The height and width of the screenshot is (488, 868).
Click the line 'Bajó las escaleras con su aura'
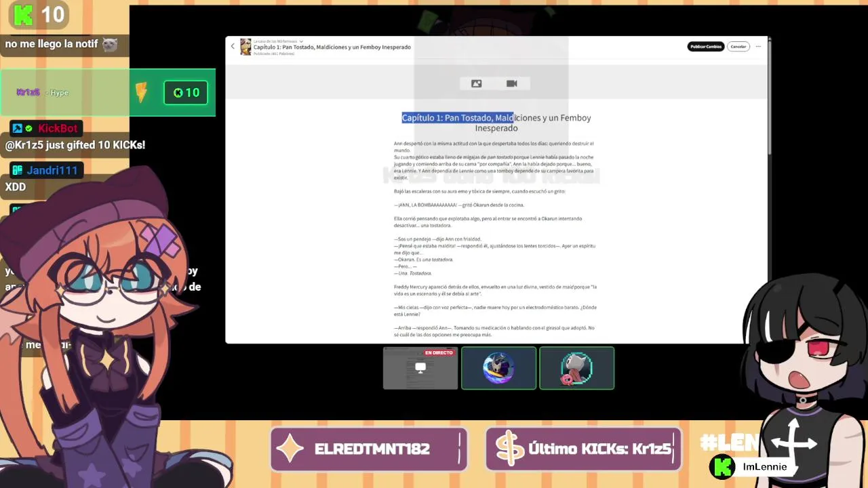pos(479,191)
